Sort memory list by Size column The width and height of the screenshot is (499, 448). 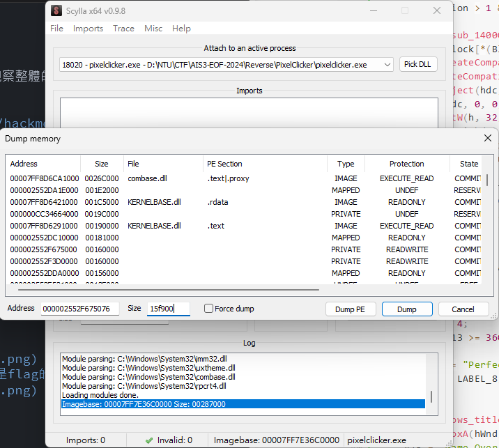coord(102,164)
